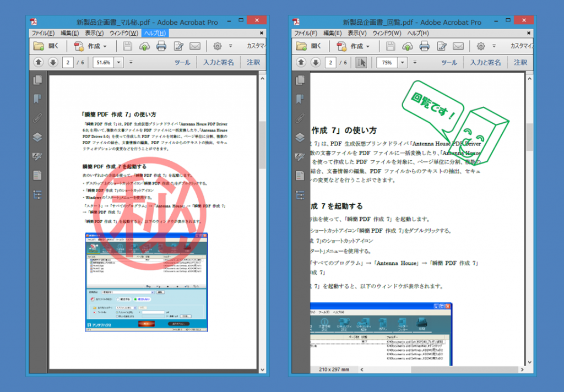Click the edit-with-pencil icon in マル秘 window
Screen dimensions: 564x392
pos(178,46)
